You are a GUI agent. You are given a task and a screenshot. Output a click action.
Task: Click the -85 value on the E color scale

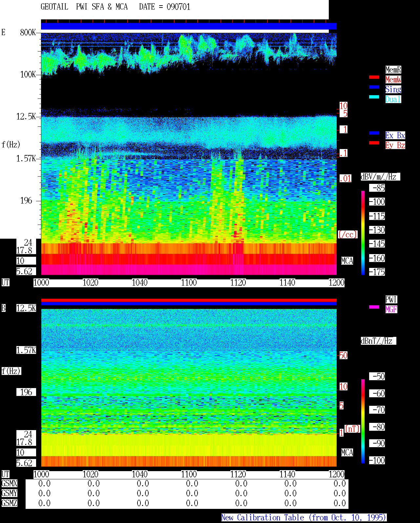coord(377,188)
